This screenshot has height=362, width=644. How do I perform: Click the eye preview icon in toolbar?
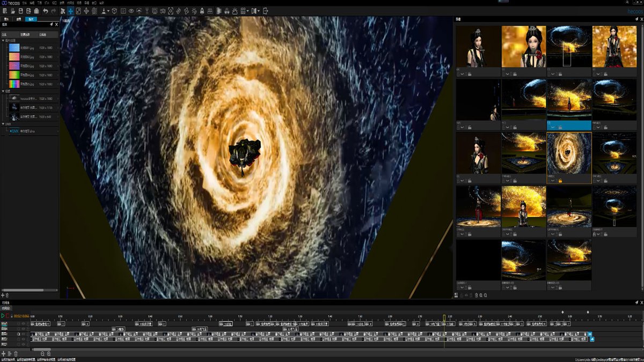point(131,11)
